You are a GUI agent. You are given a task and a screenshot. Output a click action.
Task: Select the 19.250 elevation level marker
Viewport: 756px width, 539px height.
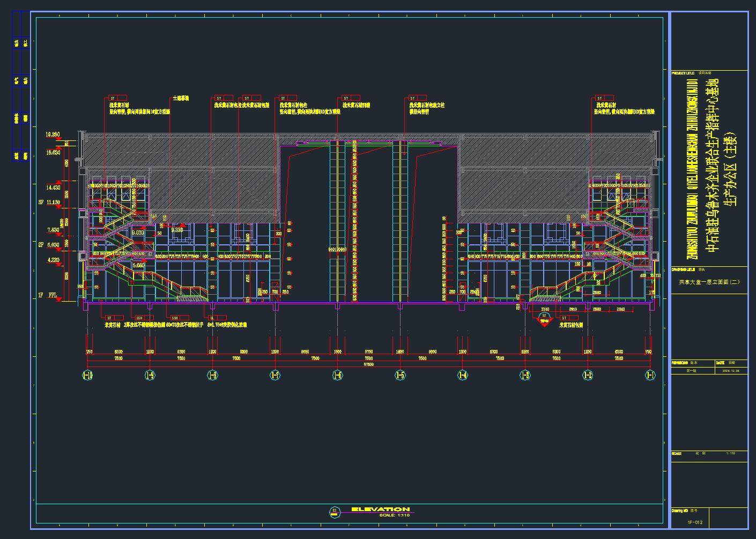click(53, 134)
